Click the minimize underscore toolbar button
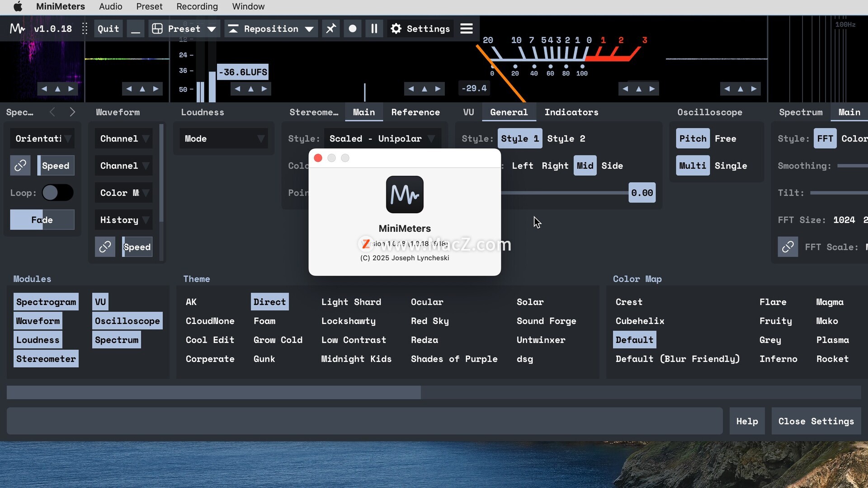Screen dimensions: 868x488 pyautogui.click(x=135, y=29)
